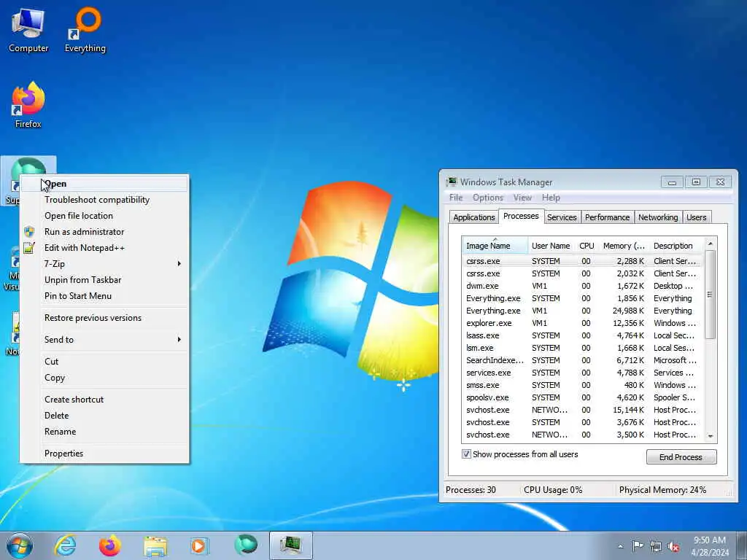The height and width of the screenshot is (560, 747).
Task: Switch to the Networking tab
Action: 658,217
